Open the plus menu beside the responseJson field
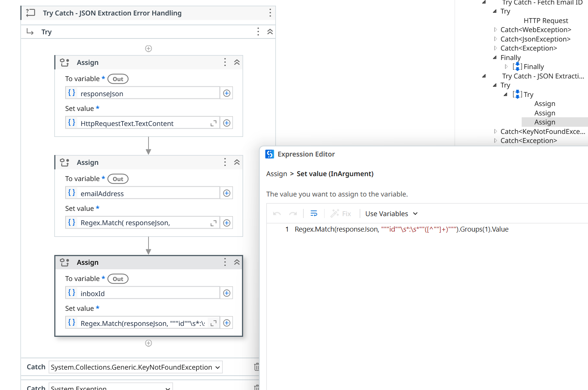 227,93
